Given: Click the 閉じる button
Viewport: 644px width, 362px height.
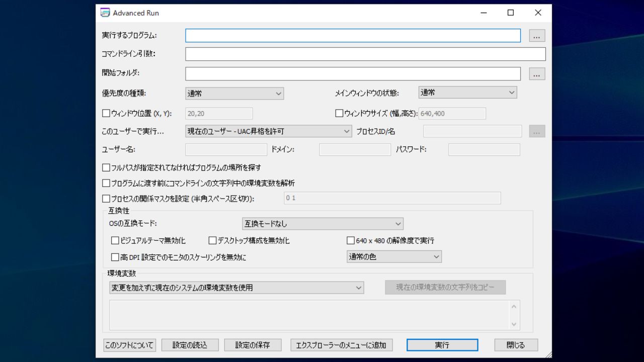Looking at the screenshot, I should pos(516,345).
